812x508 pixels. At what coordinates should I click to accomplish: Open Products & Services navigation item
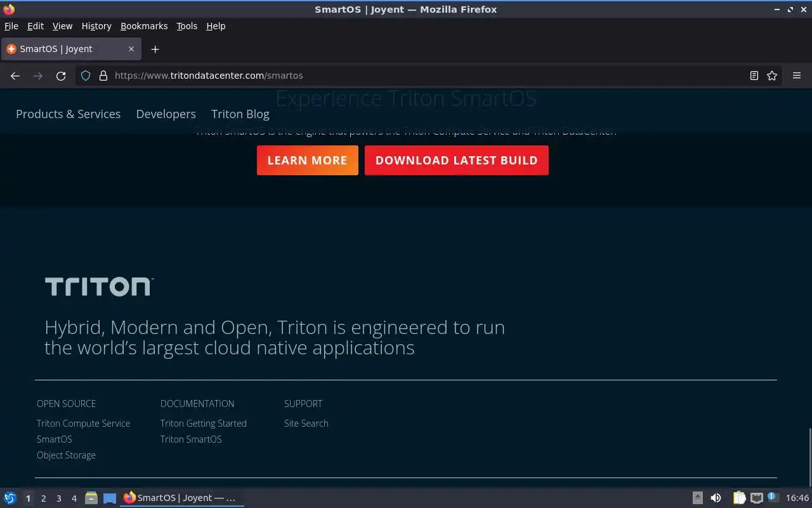click(x=68, y=114)
